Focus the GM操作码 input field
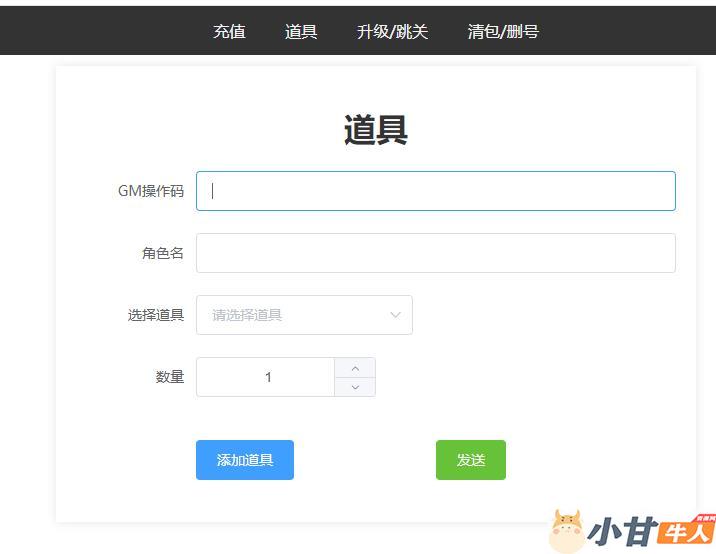 [x=435, y=191]
